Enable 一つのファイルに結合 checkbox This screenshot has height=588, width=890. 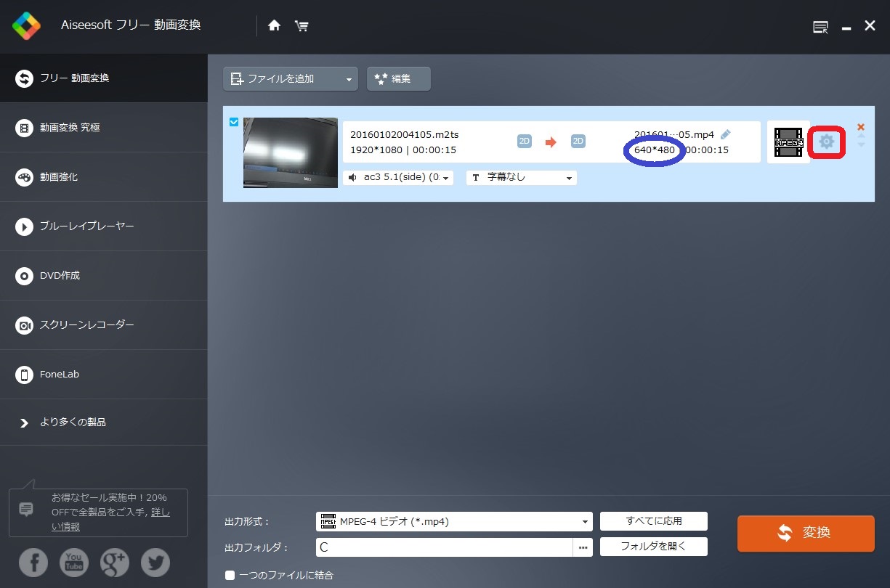[230, 575]
